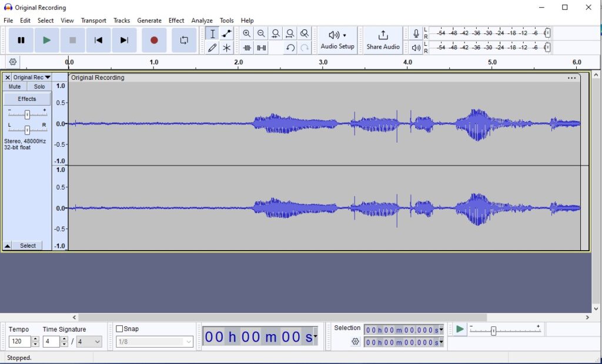Click the red Record button
Image resolution: width=602 pixels, height=364 pixels.
pyautogui.click(x=154, y=41)
